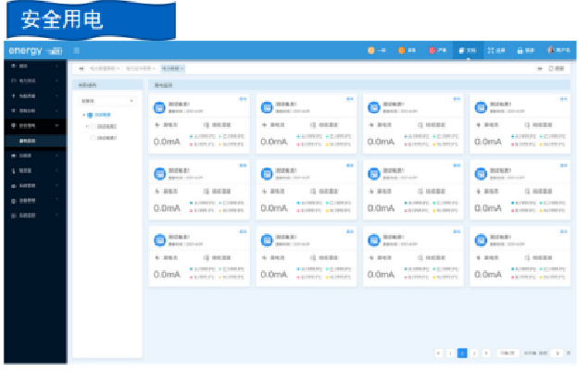Click 0.0mA value in second-row second card
Viewport: 588px width, 372px height.
(274, 208)
